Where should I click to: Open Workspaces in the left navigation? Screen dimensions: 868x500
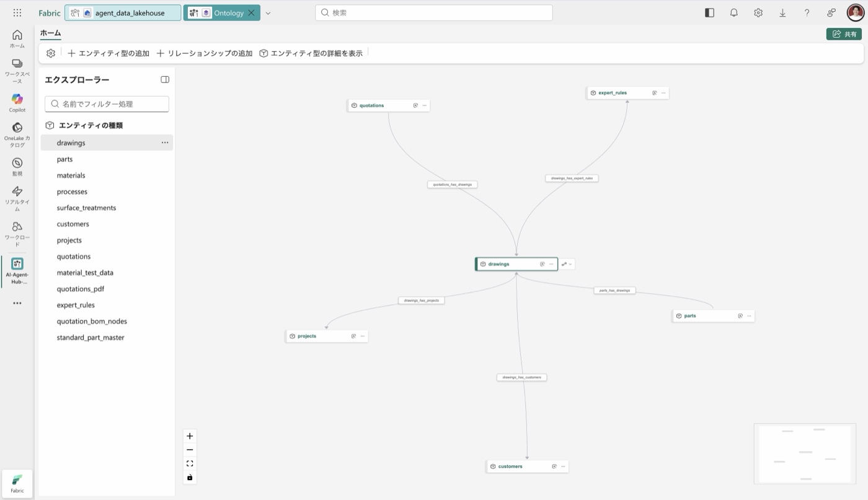click(x=17, y=71)
